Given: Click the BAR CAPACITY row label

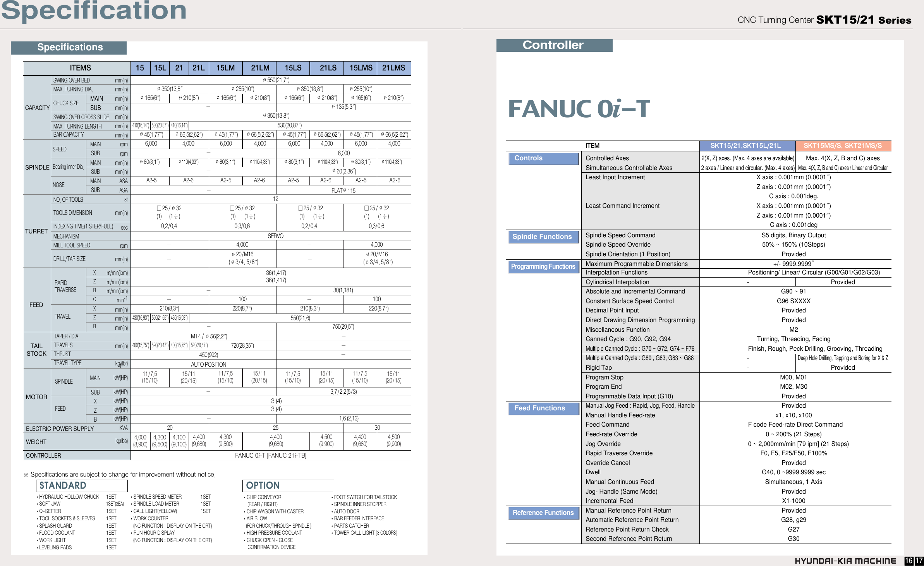Looking at the screenshot, I should (69, 135).
